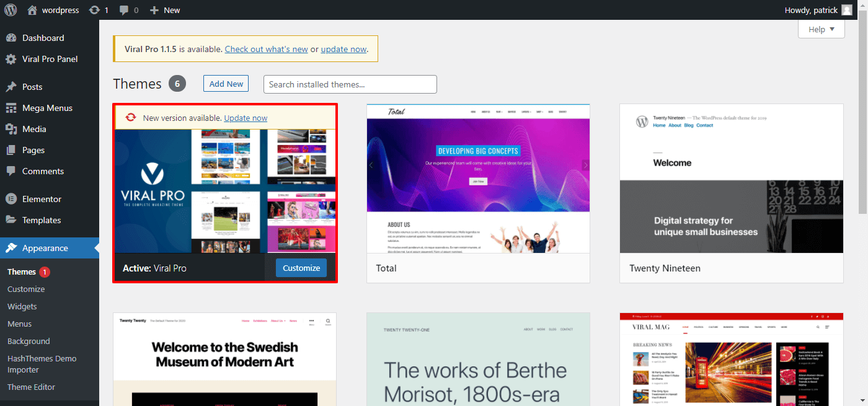868x406 pixels.
Task: Open Viral Pro Panel menu
Action: click(50, 59)
